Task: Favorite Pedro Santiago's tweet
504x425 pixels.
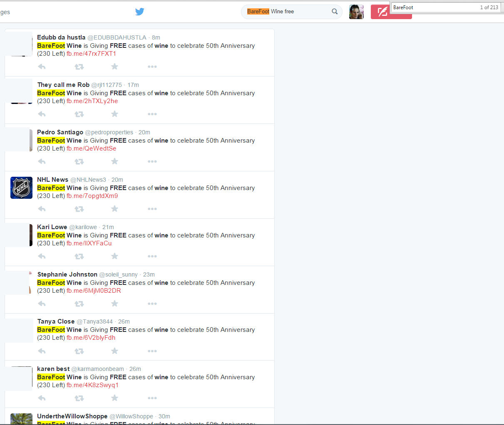Action: coord(114,161)
